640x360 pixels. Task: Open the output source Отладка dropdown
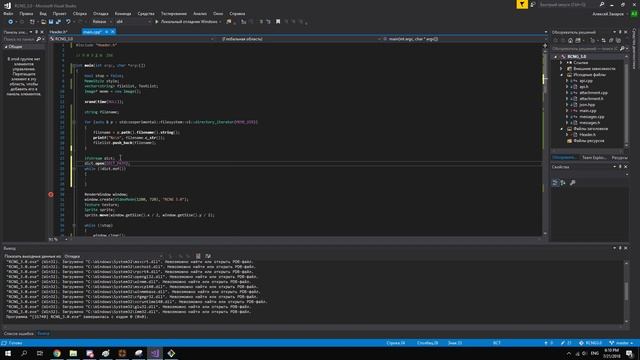[113, 256]
